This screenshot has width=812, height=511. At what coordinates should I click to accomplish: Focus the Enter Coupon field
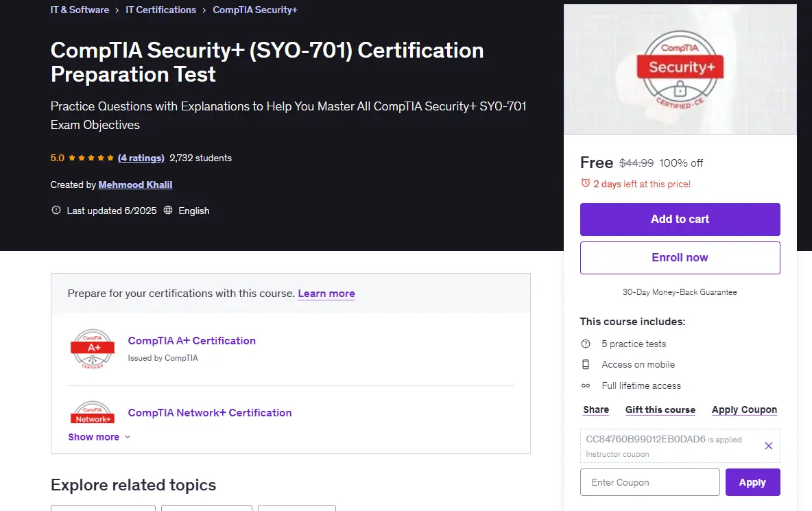(650, 482)
